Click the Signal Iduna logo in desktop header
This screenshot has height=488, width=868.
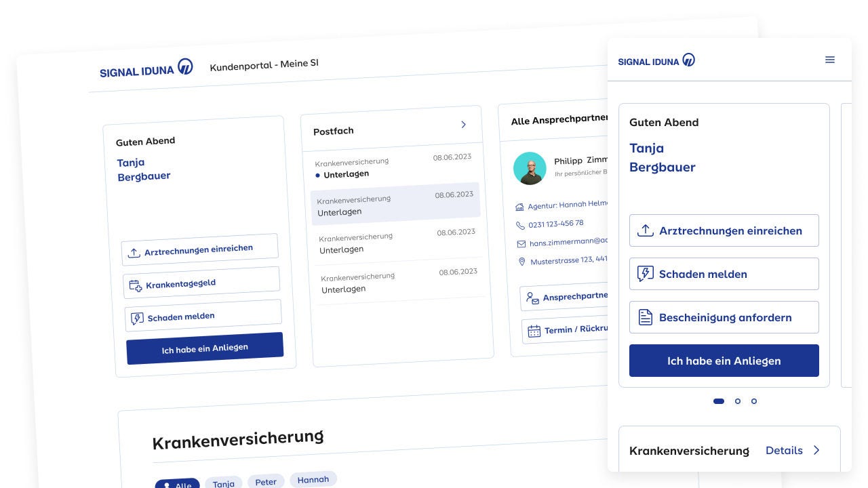146,69
